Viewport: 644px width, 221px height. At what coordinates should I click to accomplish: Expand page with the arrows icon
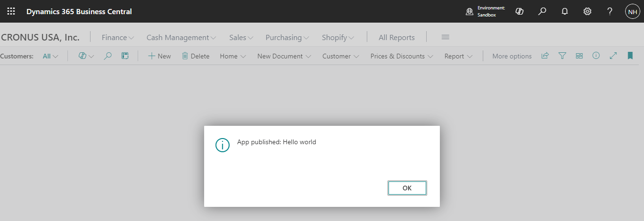tap(613, 56)
